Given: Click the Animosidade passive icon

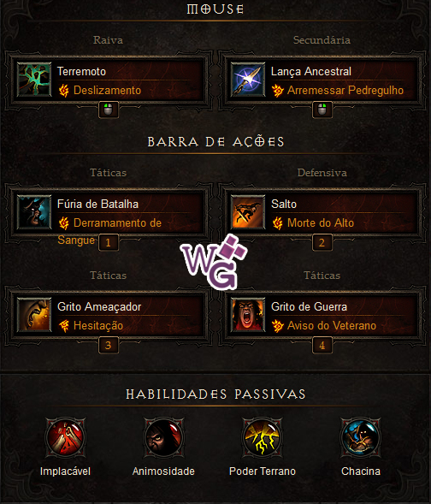Looking at the screenshot, I should tap(164, 437).
